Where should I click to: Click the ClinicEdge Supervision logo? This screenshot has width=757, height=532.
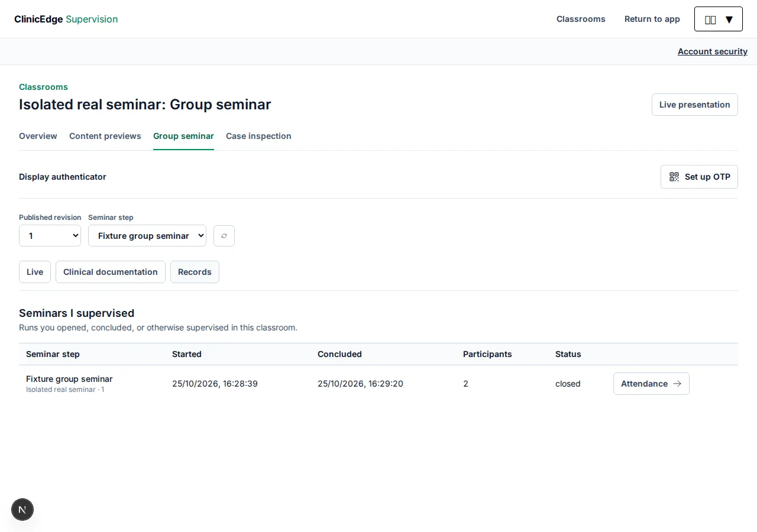pyautogui.click(x=66, y=19)
